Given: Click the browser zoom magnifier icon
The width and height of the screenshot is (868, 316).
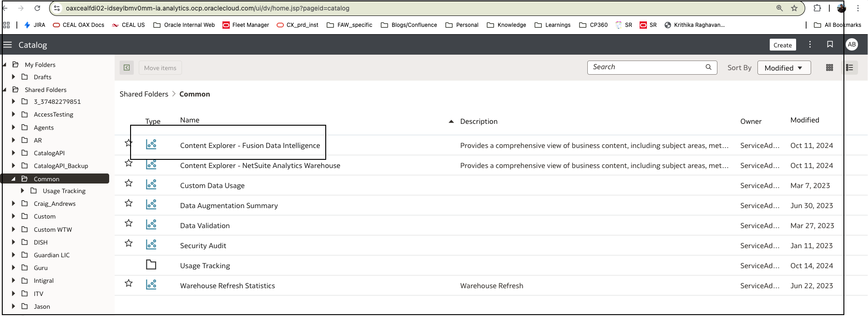Looking at the screenshot, I should (x=780, y=8).
